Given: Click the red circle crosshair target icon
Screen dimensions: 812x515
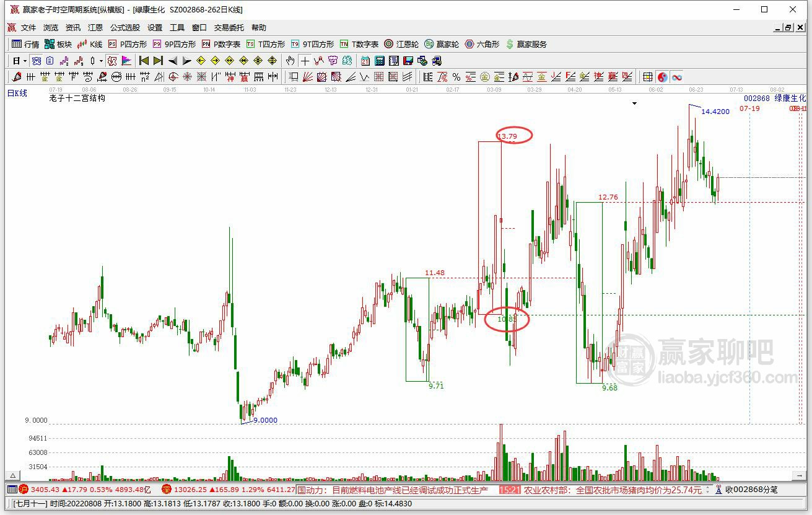Looking at the screenshot, I should [173, 77].
